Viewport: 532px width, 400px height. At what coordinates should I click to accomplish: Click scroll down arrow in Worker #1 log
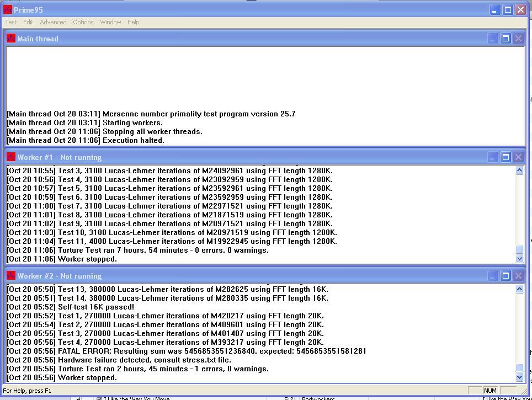point(519,259)
